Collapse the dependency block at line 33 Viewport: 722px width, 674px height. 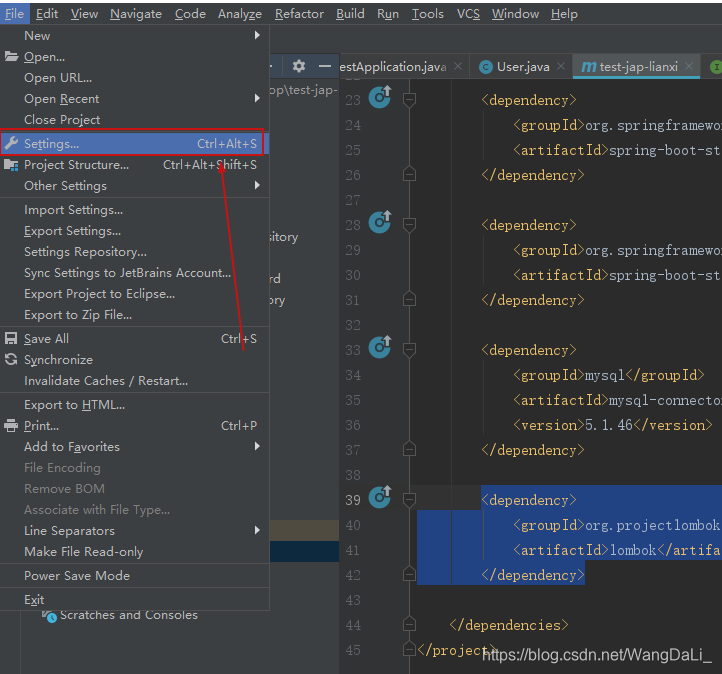point(409,350)
